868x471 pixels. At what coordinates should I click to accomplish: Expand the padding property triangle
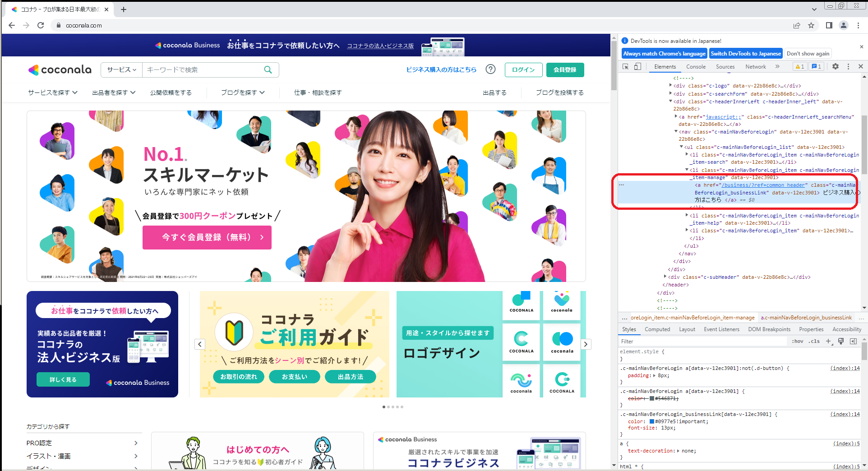(x=654, y=375)
